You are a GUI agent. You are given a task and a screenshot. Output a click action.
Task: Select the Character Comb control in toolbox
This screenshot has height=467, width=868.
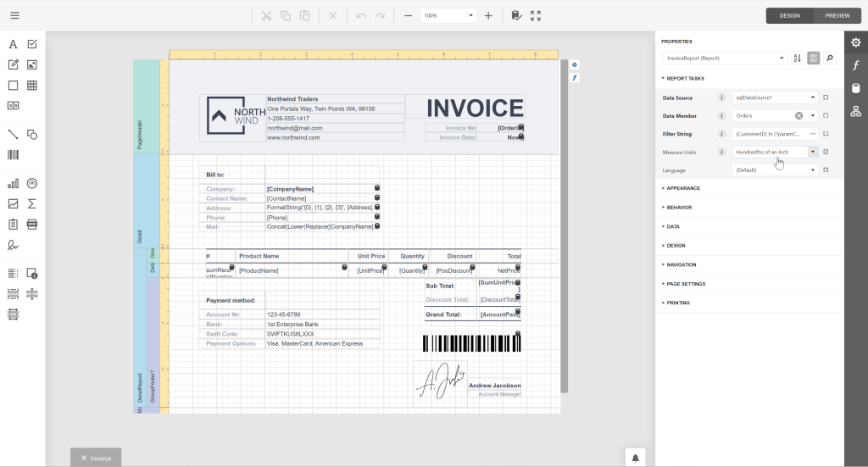(x=14, y=105)
